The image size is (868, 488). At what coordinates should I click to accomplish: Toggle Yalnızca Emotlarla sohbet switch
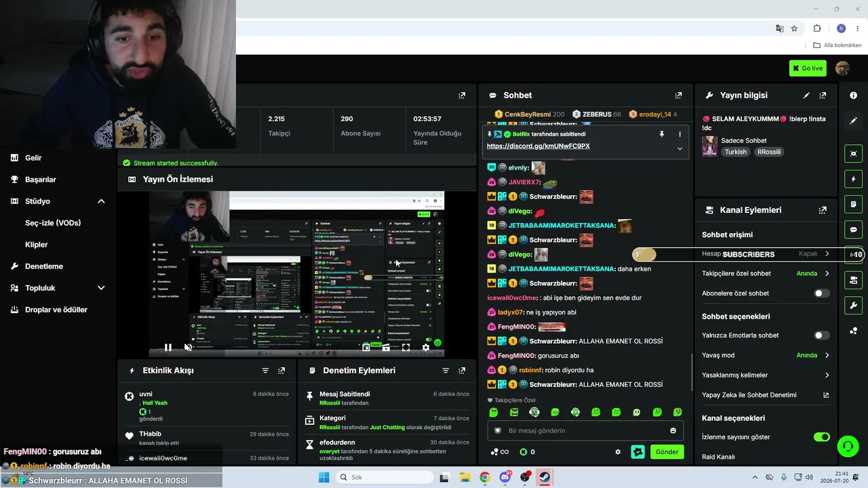pyautogui.click(x=821, y=335)
